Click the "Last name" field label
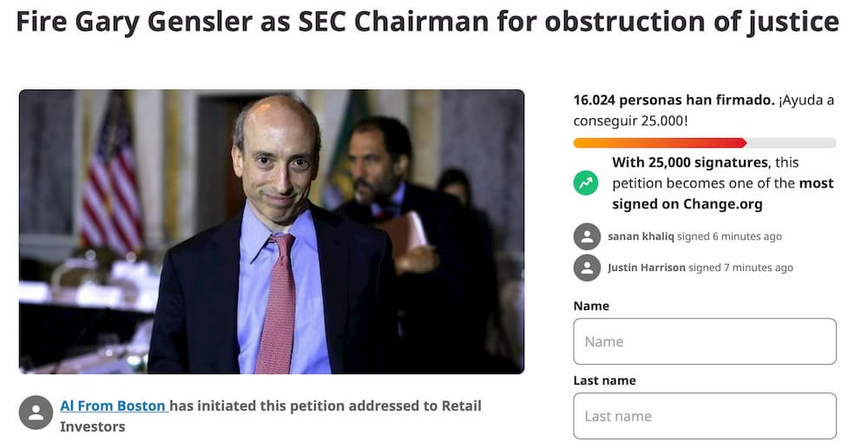This screenshot has height=442, width=868. (x=604, y=380)
